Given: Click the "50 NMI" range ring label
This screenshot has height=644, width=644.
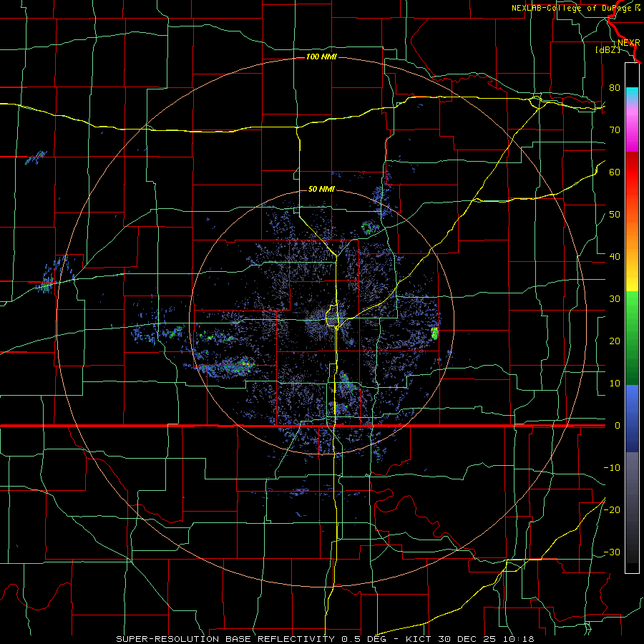Looking at the screenshot, I should (x=321, y=189).
